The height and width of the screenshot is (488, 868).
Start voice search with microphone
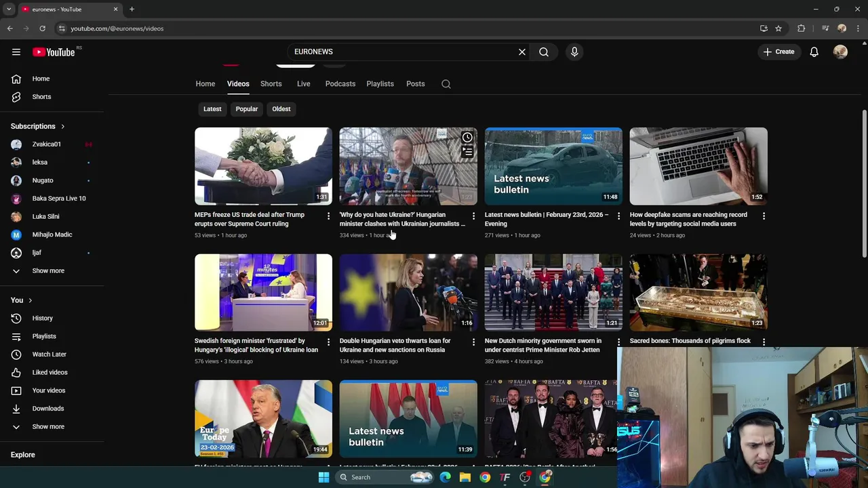[x=574, y=52]
